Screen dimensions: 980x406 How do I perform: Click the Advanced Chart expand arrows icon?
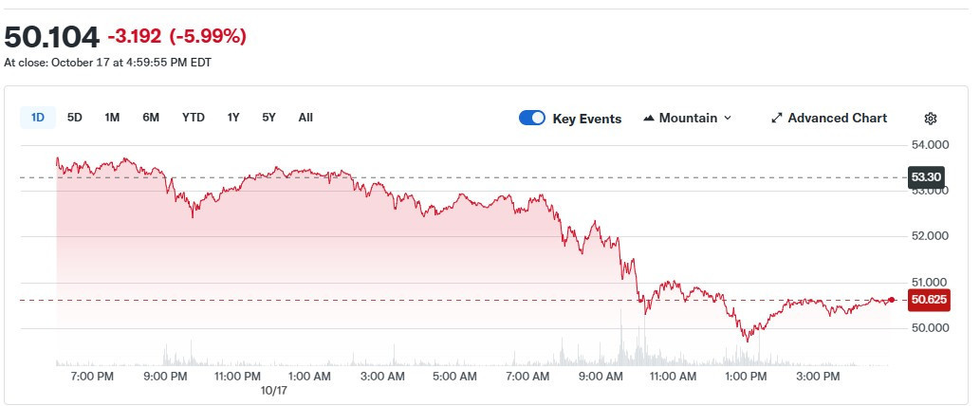click(777, 119)
